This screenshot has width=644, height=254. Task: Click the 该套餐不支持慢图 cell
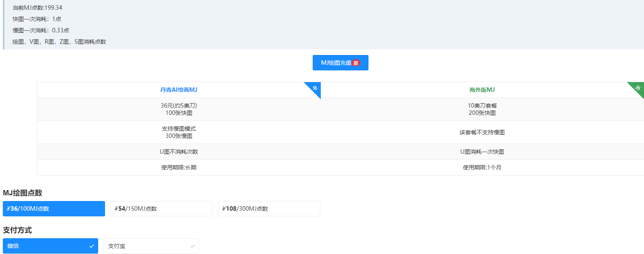click(x=482, y=132)
